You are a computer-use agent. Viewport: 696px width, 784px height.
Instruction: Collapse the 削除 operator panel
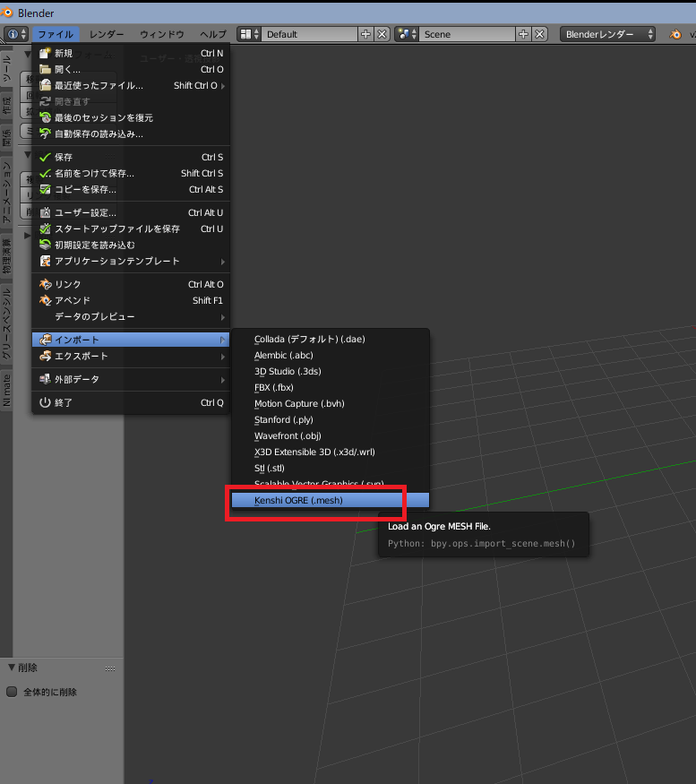tap(12, 668)
